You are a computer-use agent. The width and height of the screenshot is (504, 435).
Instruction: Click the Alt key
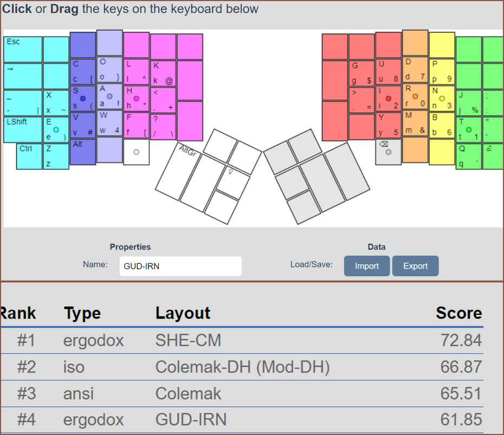(x=82, y=153)
